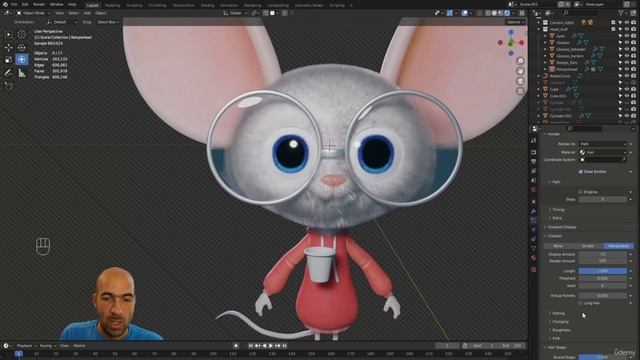The width and height of the screenshot is (640, 360).
Task: Open the viewport Add menu
Action: [87, 13]
